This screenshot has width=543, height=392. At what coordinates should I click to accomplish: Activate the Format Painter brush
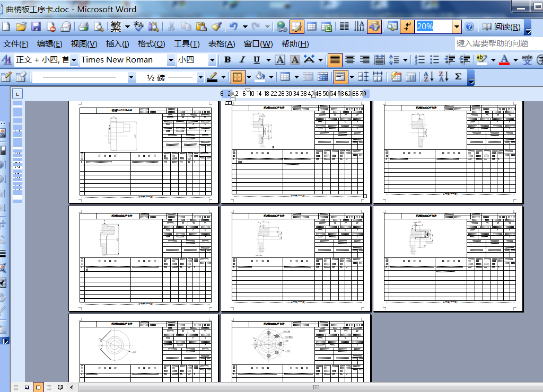coord(216,26)
